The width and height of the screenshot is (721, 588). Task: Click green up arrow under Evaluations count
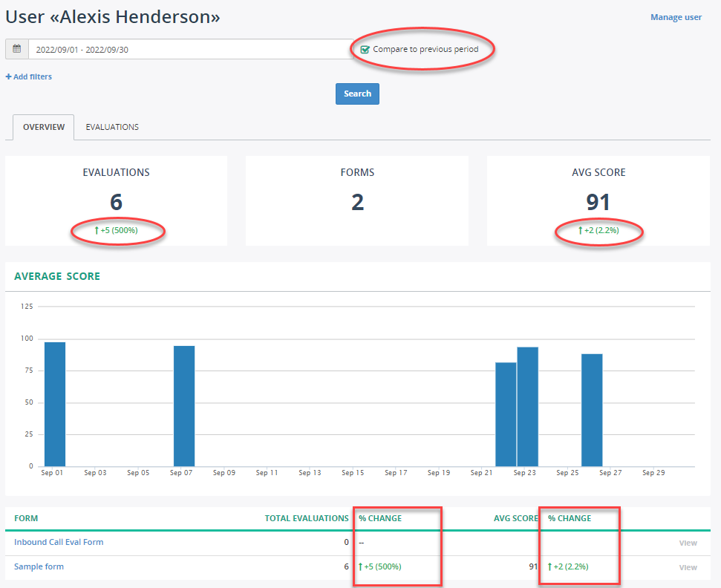point(97,231)
